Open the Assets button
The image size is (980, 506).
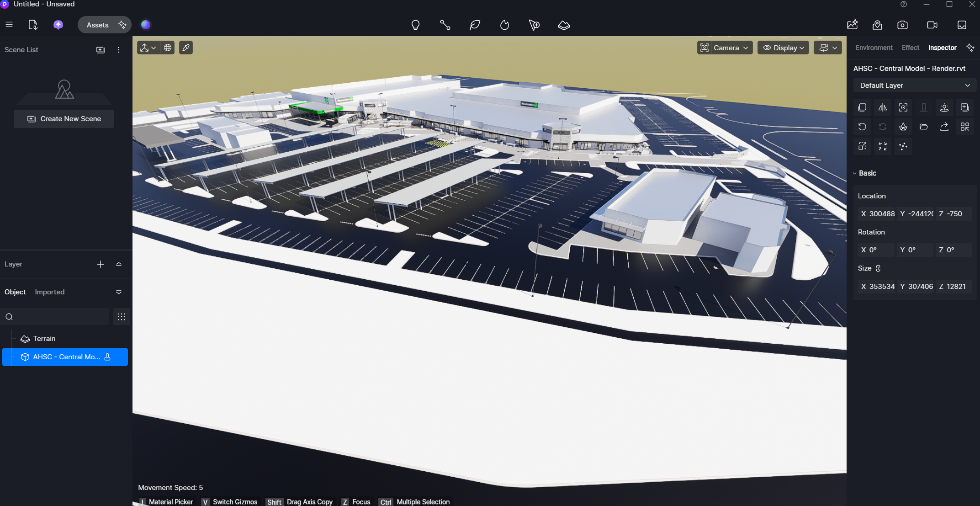click(x=97, y=25)
